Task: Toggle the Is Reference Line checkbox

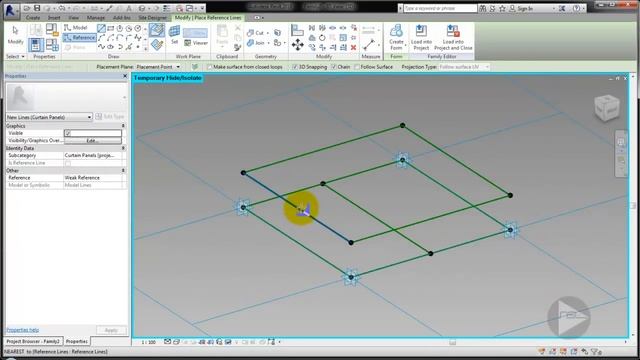Action: pos(68,163)
